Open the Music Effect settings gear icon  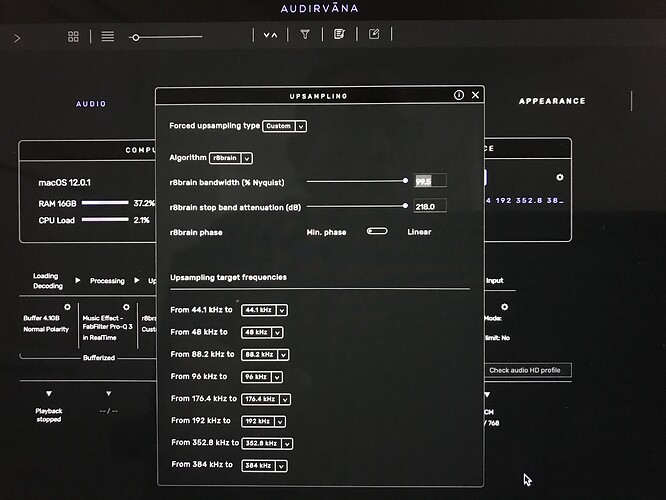126,307
